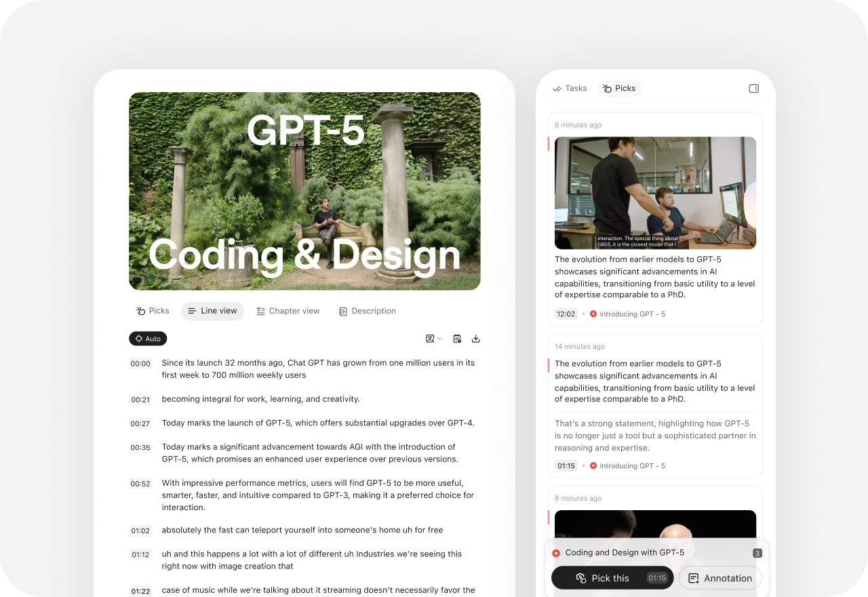Image resolution: width=868 pixels, height=597 pixels.
Task: Jump to timestamp 00:52 in transcript
Action: 140,484
